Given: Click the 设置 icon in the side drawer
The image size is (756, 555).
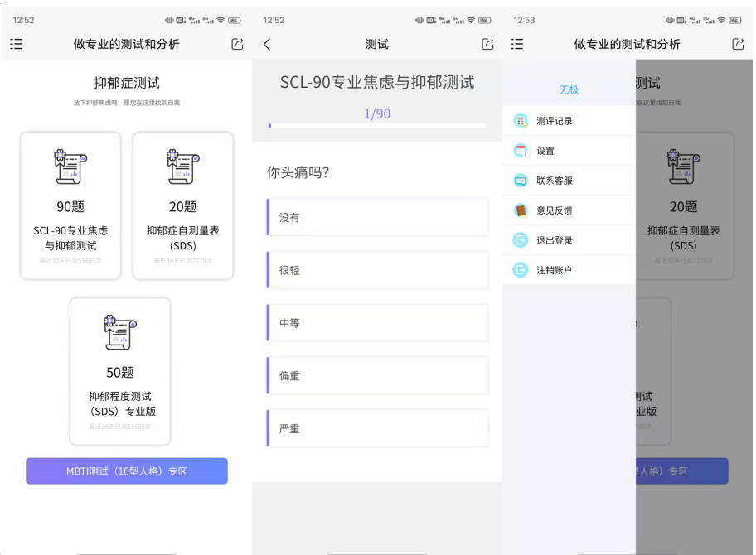Looking at the screenshot, I should (521, 151).
